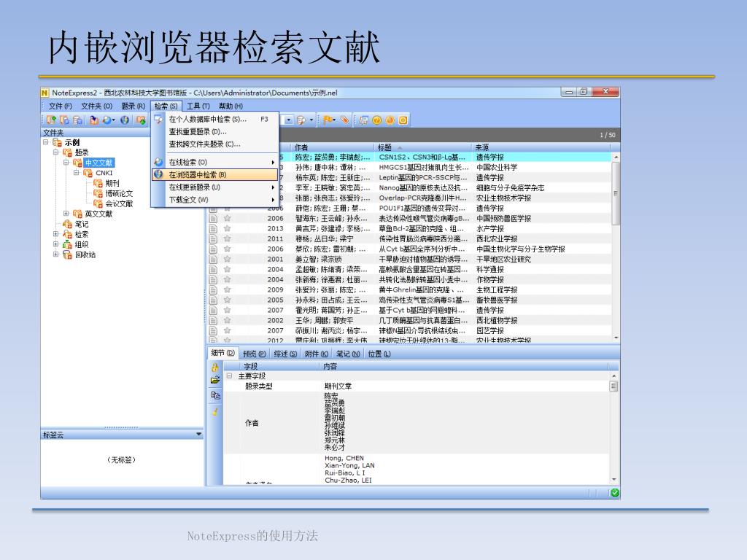The image size is (747, 560).
Task: Click the lock icon in details sidebar
Action: (x=215, y=367)
